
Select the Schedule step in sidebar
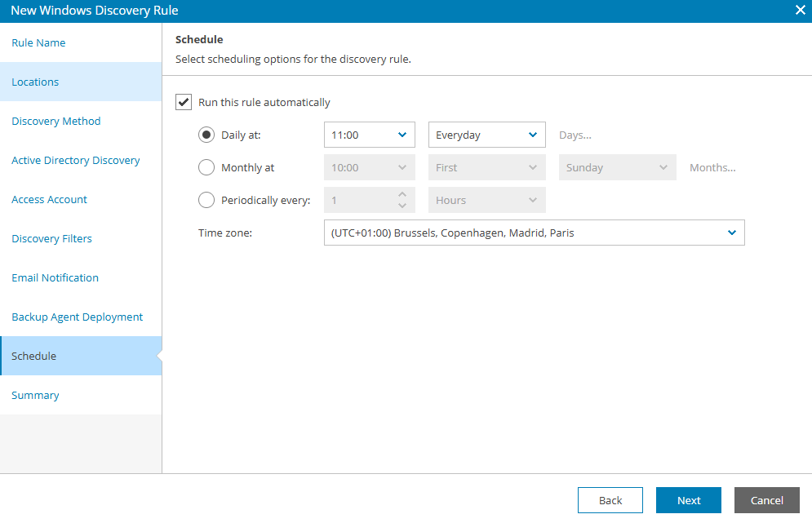[x=81, y=356]
